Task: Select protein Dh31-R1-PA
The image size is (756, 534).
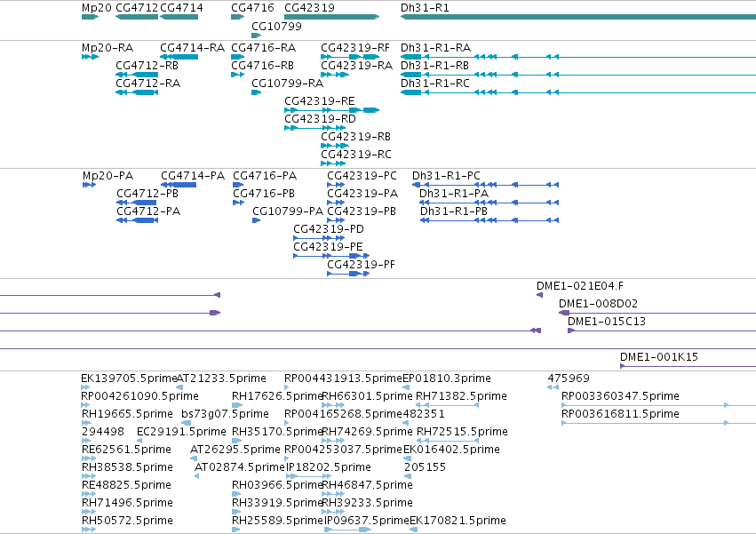Action: [x=454, y=194]
